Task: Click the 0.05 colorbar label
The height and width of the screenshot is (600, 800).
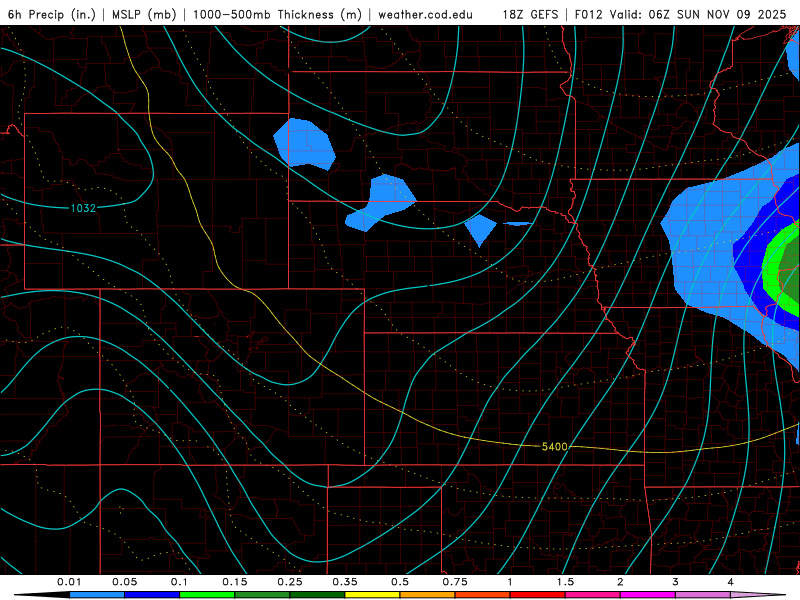Action: [x=124, y=582]
